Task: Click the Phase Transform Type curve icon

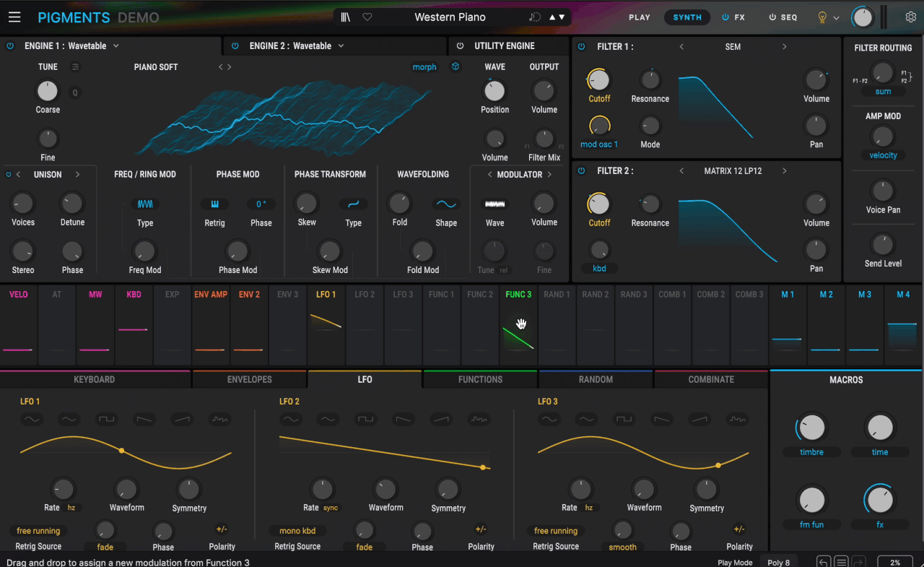Action: (x=353, y=204)
